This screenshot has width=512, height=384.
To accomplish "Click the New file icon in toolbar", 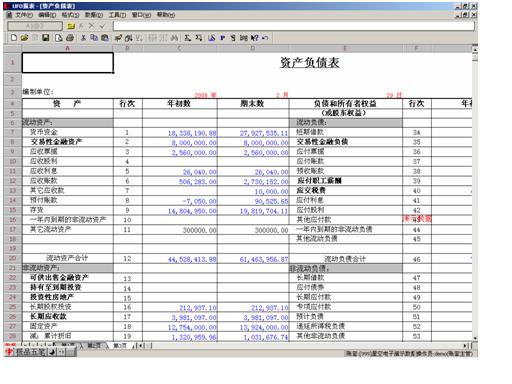I will [x=14, y=38].
